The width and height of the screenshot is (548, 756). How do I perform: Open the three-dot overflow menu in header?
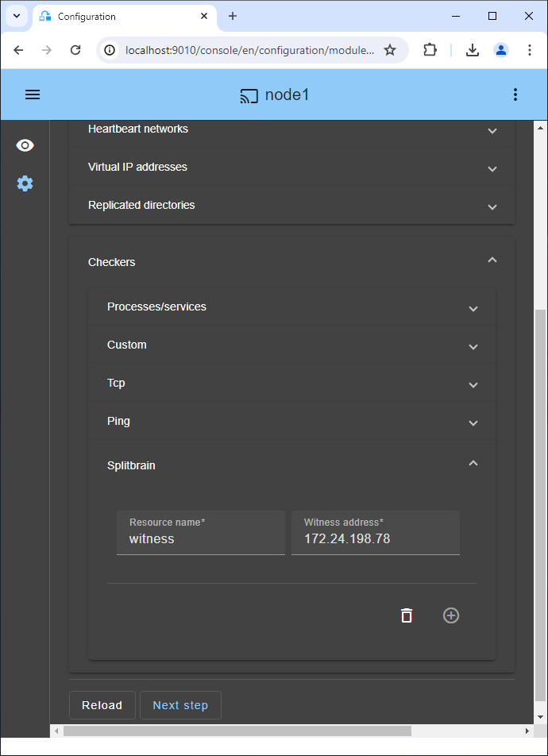(515, 94)
